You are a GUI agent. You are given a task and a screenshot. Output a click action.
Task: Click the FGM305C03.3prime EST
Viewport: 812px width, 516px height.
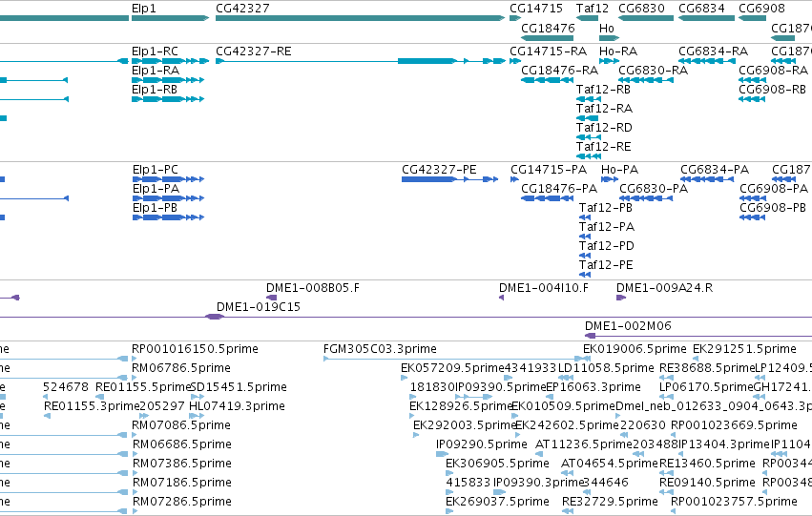(453, 359)
